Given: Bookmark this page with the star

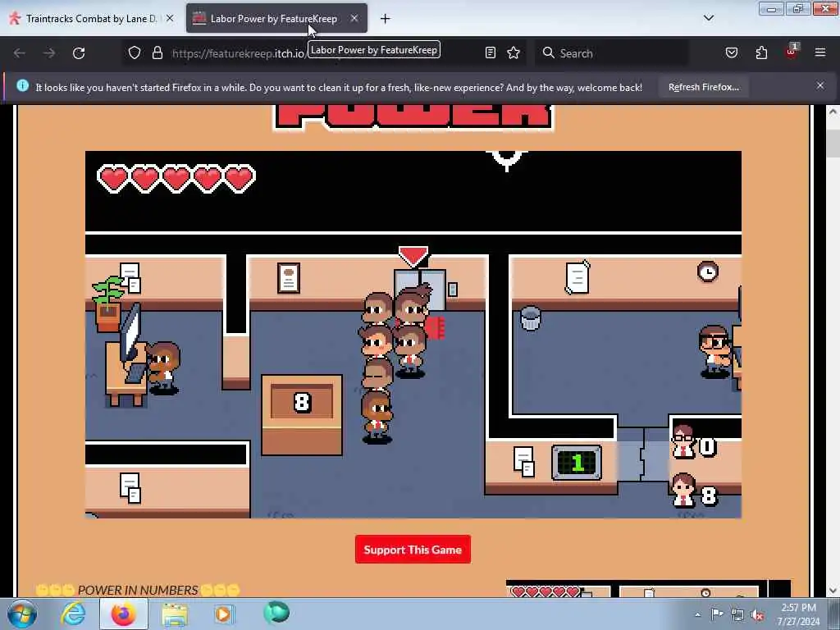Looking at the screenshot, I should click(x=514, y=52).
